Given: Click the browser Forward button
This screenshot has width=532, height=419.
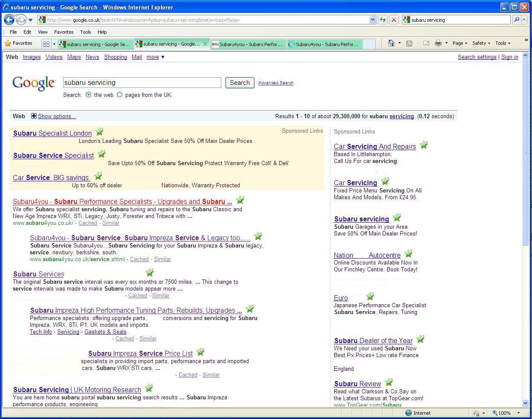Looking at the screenshot, I should coord(20,20).
